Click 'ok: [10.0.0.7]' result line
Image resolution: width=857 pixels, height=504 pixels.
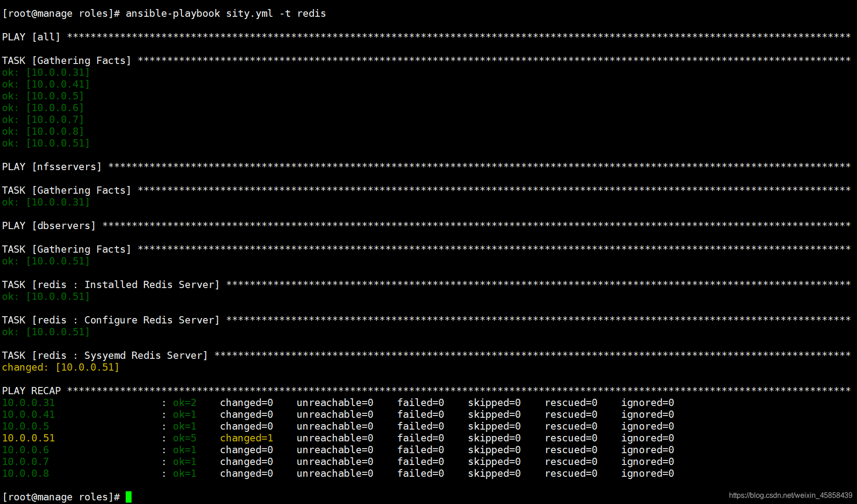tap(43, 120)
